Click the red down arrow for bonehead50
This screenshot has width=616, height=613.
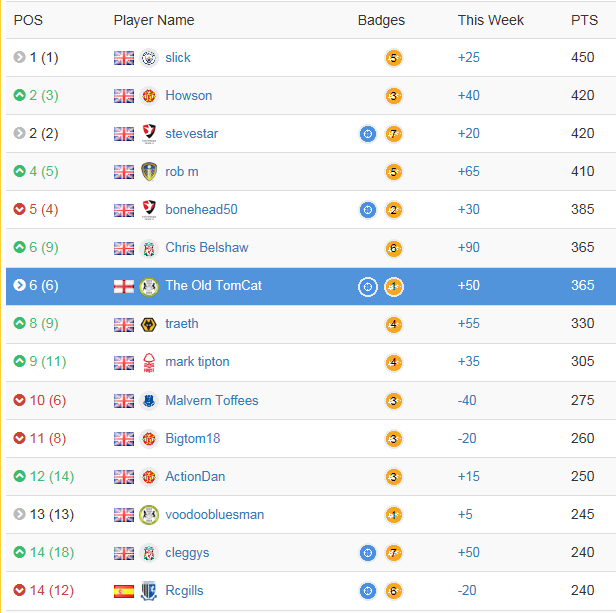19,210
